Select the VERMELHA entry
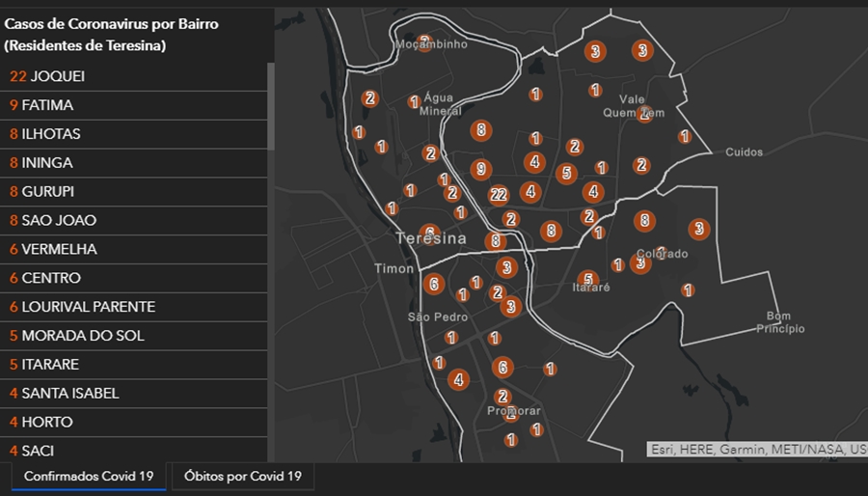Image resolution: width=868 pixels, height=496 pixels. click(x=133, y=249)
